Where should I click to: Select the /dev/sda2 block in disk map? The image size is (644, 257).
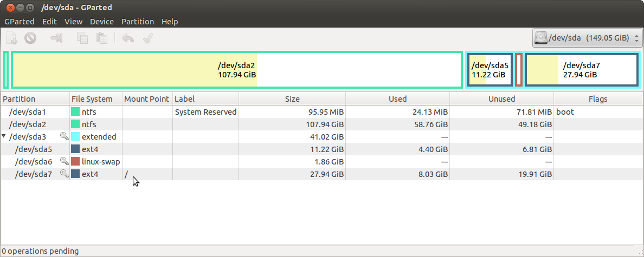(236, 70)
